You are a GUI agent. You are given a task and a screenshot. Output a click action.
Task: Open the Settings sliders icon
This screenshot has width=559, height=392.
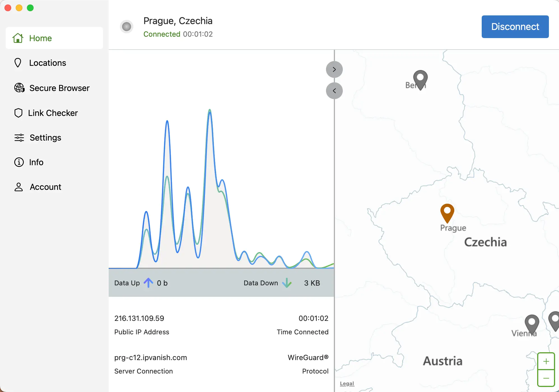pyautogui.click(x=18, y=137)
